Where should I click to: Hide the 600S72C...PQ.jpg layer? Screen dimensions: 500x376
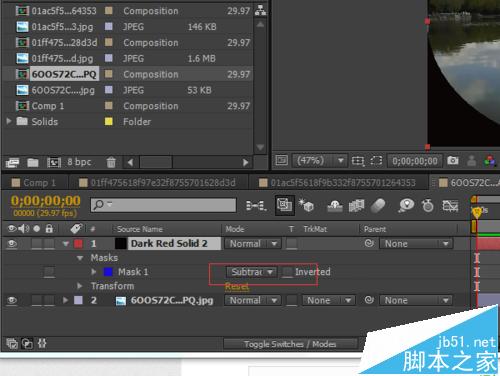pos(12,300)
